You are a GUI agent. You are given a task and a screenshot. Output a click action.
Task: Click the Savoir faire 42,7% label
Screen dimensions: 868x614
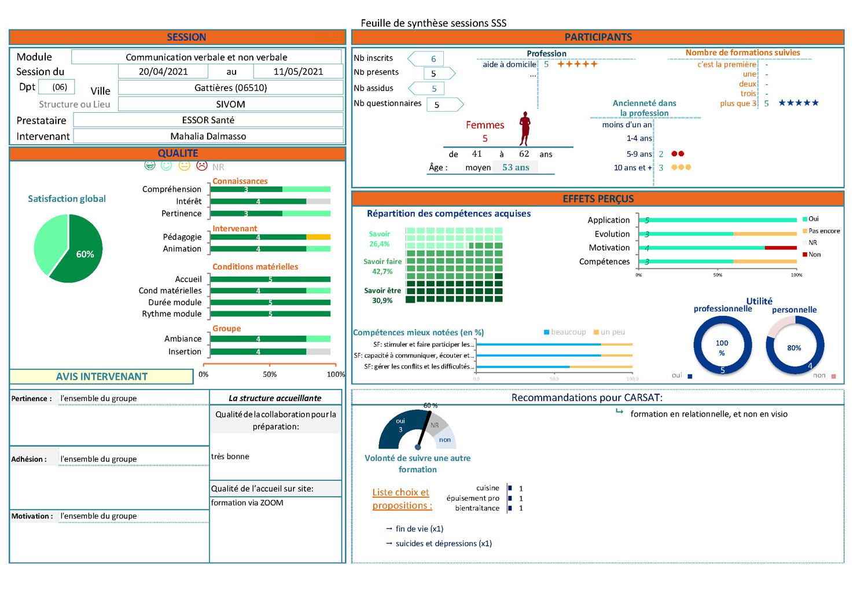click(382, 266)
